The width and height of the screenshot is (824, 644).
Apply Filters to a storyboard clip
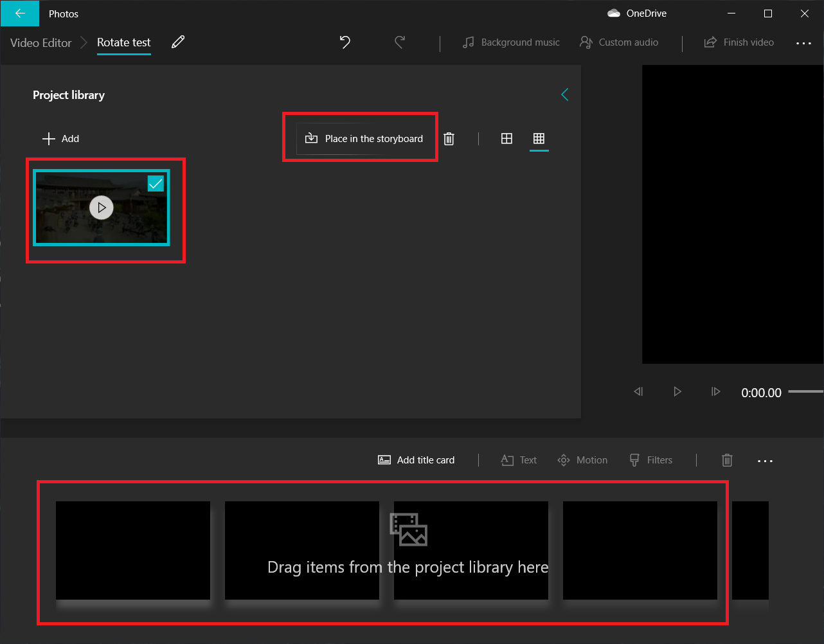pyautogui.click(x=650, y=460)
